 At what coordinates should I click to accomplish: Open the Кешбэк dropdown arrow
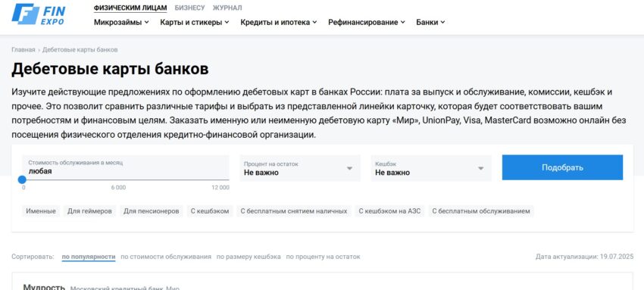click(x=480, y=168)
